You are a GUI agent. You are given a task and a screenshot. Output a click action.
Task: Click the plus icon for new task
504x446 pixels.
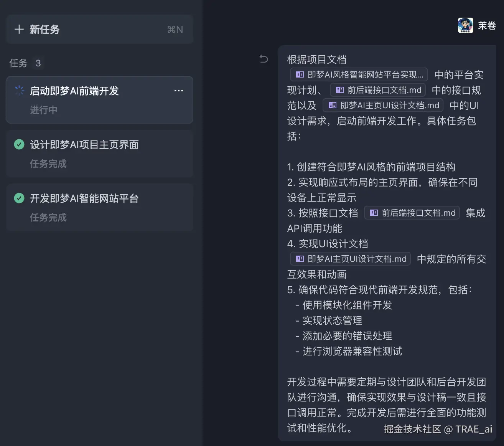tap(19, 30)
